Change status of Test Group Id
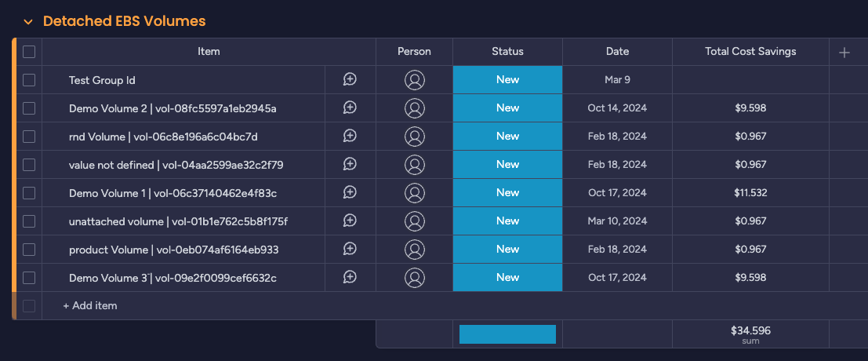The height and width of the screenshot is (361, 868). pos(507,80)
